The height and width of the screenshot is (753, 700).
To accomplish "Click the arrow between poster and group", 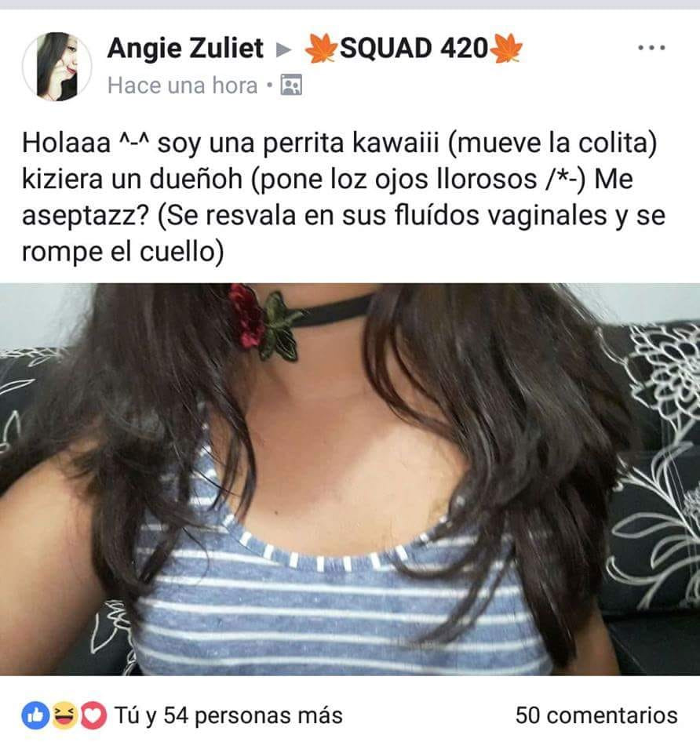I will [x=284, y=49].
